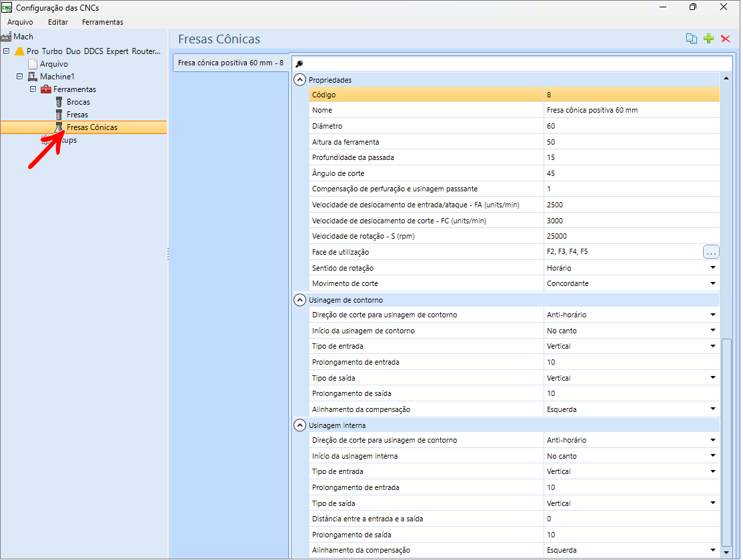Open Início da usinagem interna dropdown

pos(713,456)
